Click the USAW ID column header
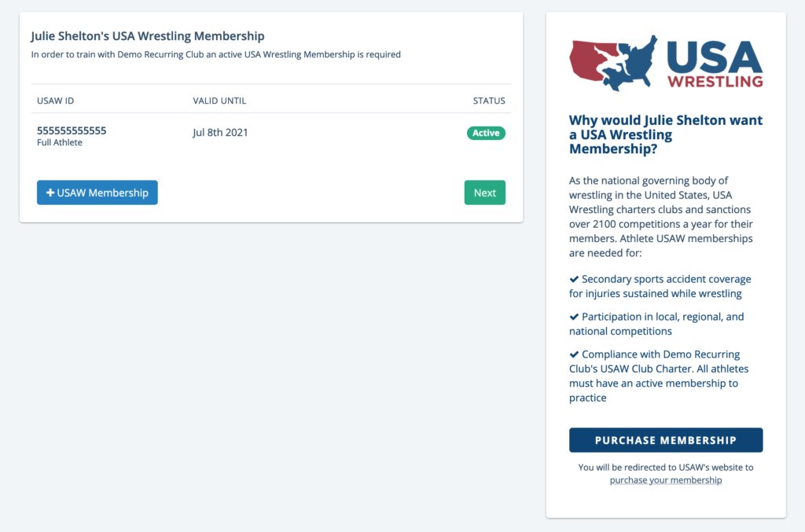Image resolution: width=805 pixels, height=532 pixels. (x=56, y=101)
